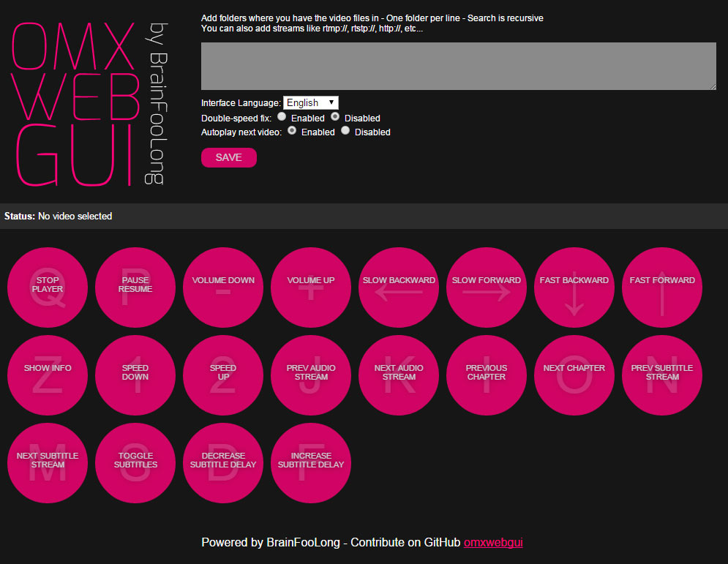Open the omxwebgui GitHub link
The image size is (728, 564).
coord(493,542)
